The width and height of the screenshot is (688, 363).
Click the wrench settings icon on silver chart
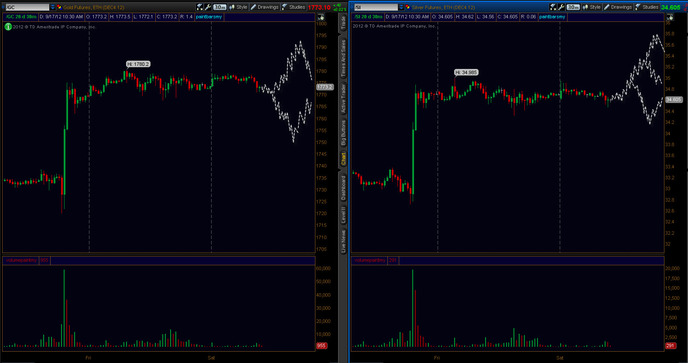pos(561,7)
